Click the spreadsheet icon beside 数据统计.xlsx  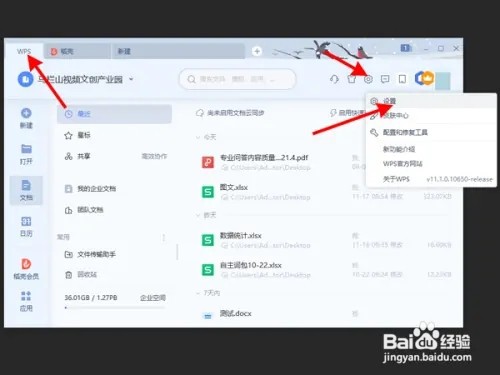click(208, 240)
